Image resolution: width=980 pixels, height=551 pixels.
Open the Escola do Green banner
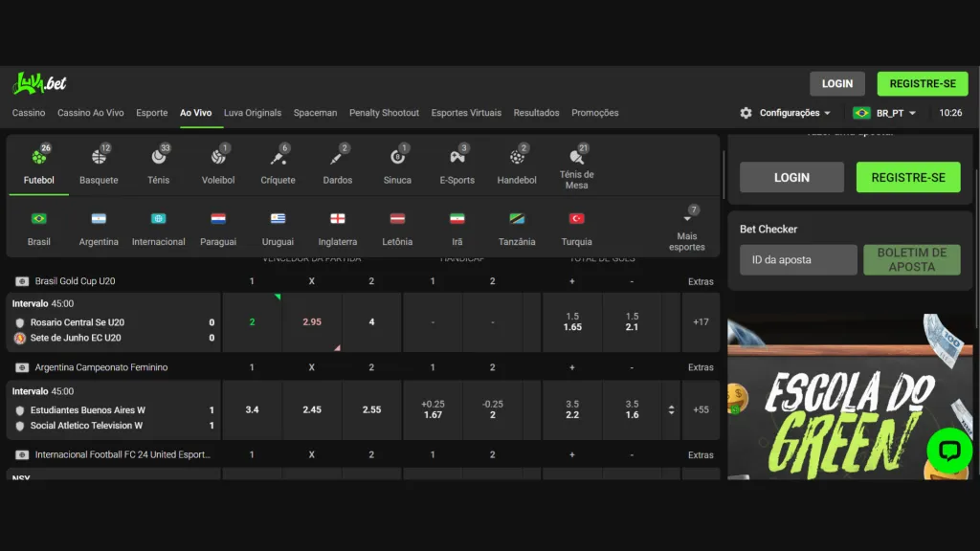[x=850, y=397]
